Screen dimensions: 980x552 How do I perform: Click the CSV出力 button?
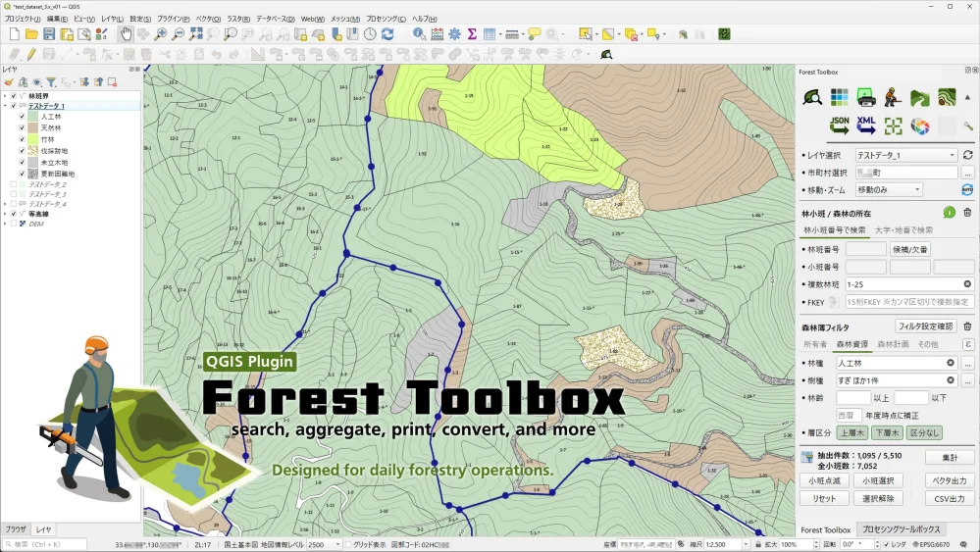950,498
